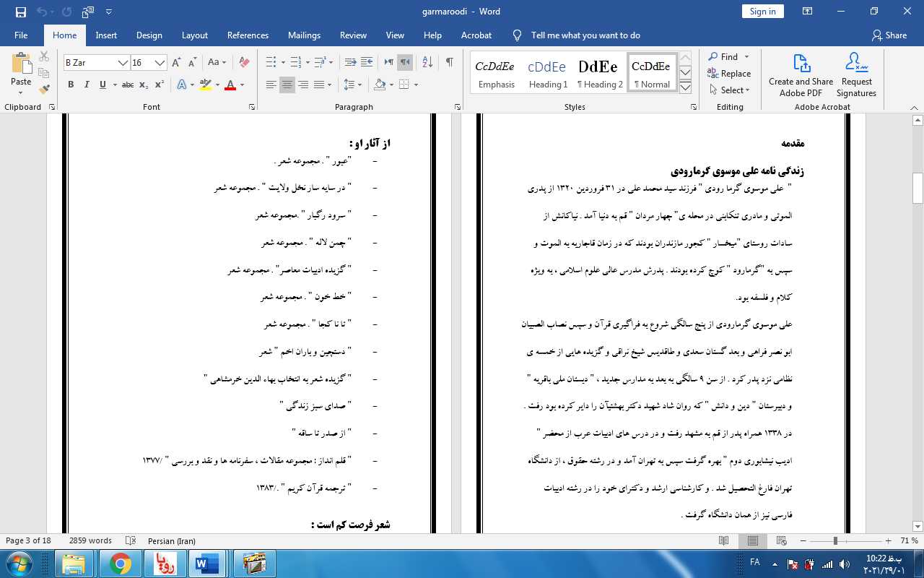924x578 pixels.
Task: Toggle Show/Hide paragraph marks
Action: 449,63
